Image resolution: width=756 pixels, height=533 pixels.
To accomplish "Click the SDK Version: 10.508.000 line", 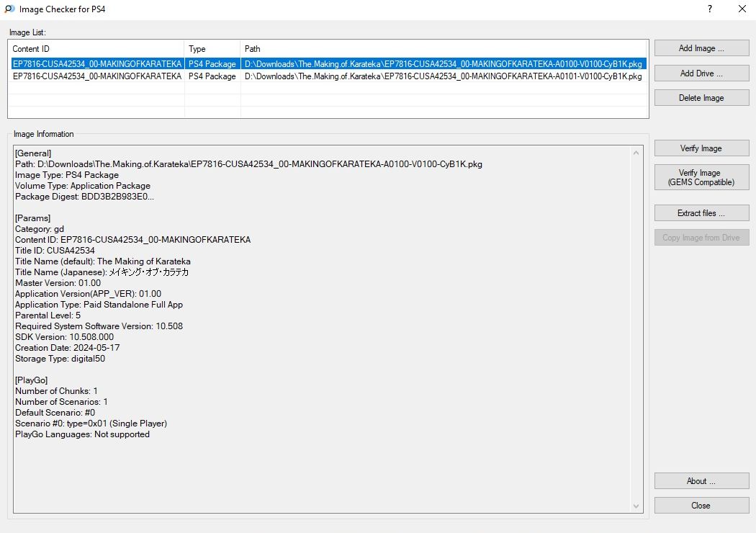I will (65, 336).
